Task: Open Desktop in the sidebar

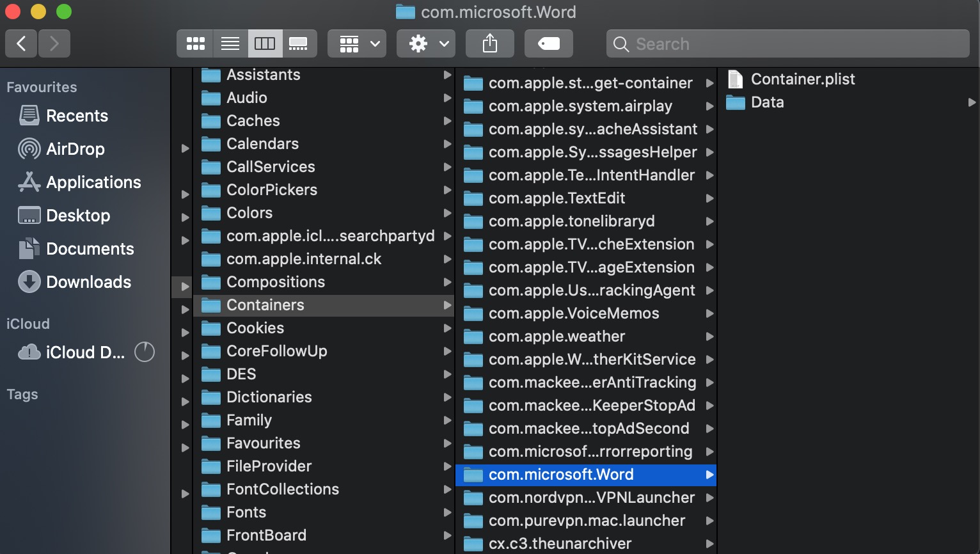Action: coord(78,216)
